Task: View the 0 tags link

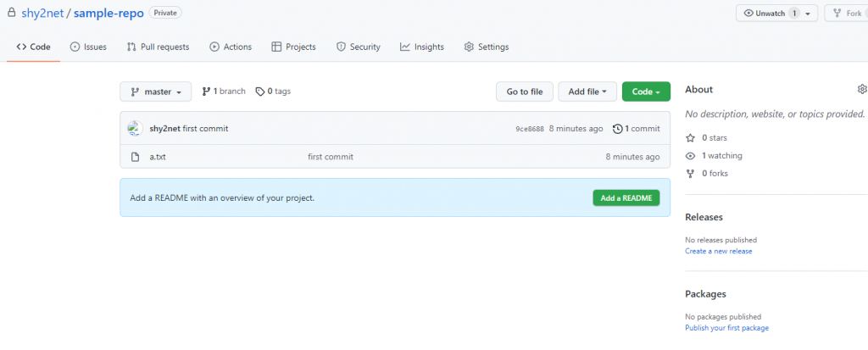Action: click(273, 92)
